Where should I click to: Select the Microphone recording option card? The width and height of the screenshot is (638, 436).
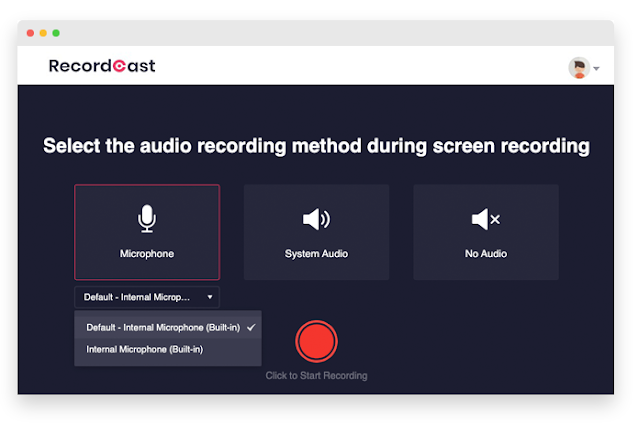(147, 232)
